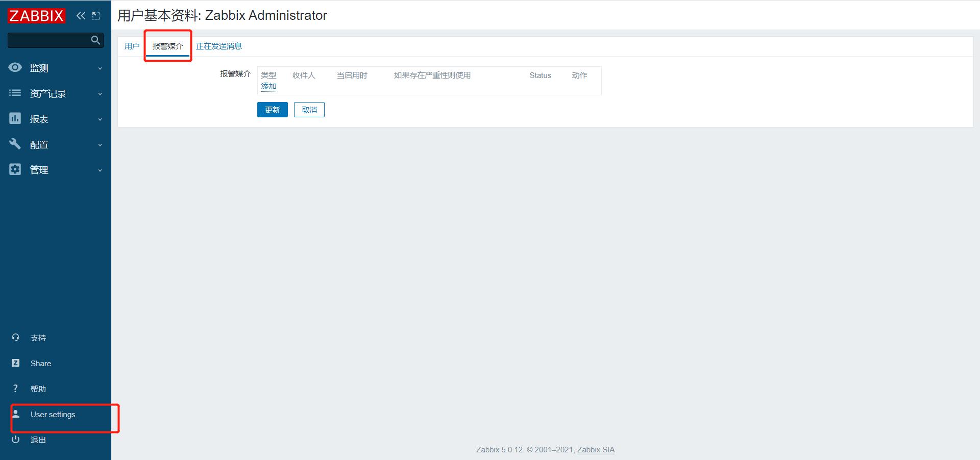
Task: Click the Zabbix 5.0.12 footer version text
Action: (x=500, y=450)
